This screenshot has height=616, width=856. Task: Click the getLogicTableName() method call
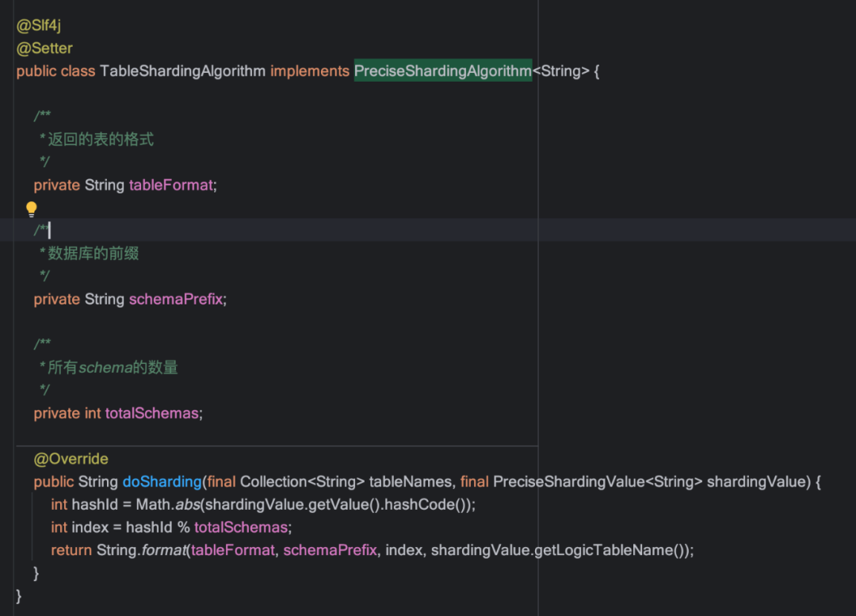coord(613,550)
